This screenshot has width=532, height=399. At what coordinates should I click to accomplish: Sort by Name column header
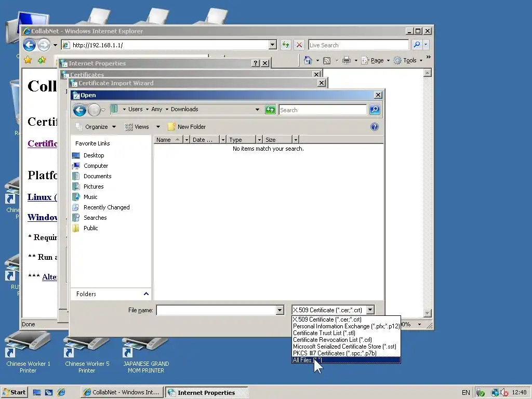click(x=168, y=139)
